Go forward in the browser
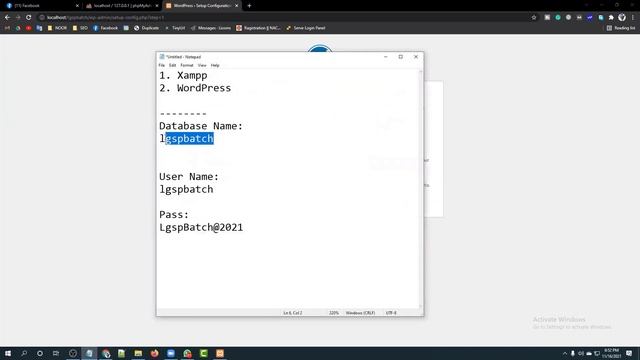640x360 pixels. (x=18, y=18)
